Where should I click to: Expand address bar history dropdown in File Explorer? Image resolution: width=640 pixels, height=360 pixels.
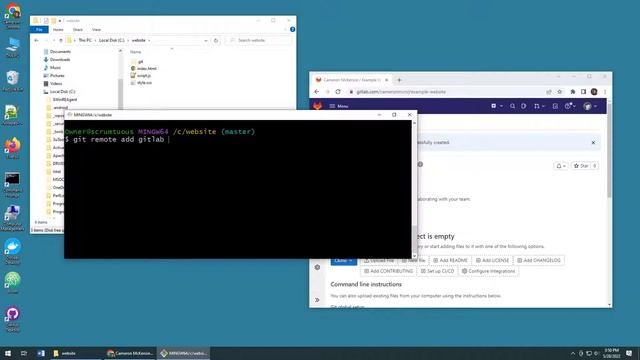tap(206, 40)
